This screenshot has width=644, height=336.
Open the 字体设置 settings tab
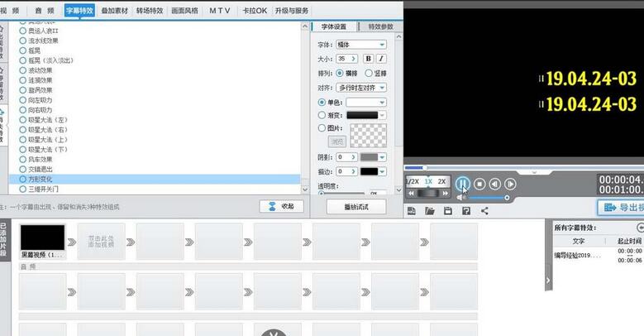click(333, 26)
